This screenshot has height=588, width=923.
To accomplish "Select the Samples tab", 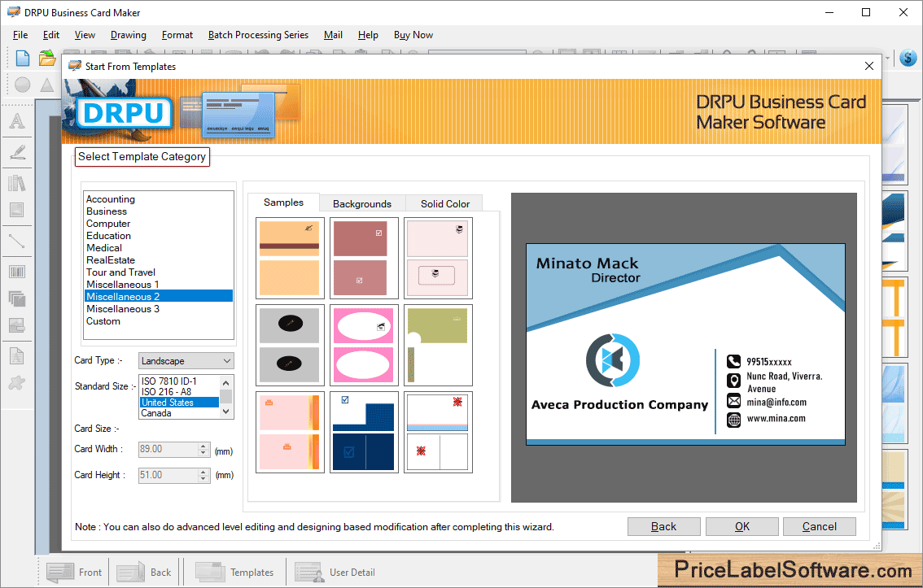I will coord(284,203).
